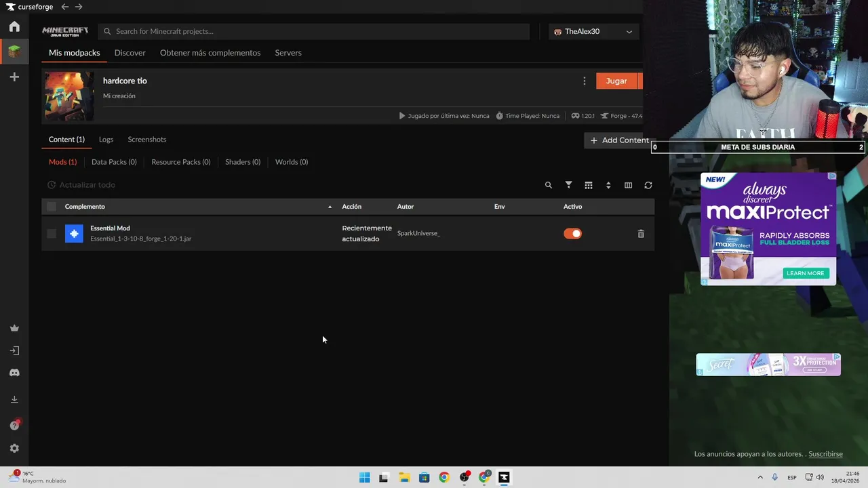Click the Essential Mod blue icon
Screen dimensions: 868x488
pyautogui.click(x=74, y=233)
